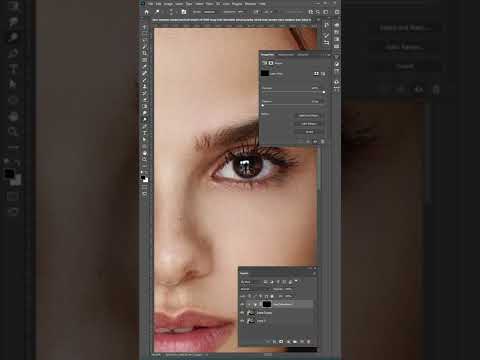Click the mask Density slider handle
480x360 pixels.
click(x=323, y=92)
